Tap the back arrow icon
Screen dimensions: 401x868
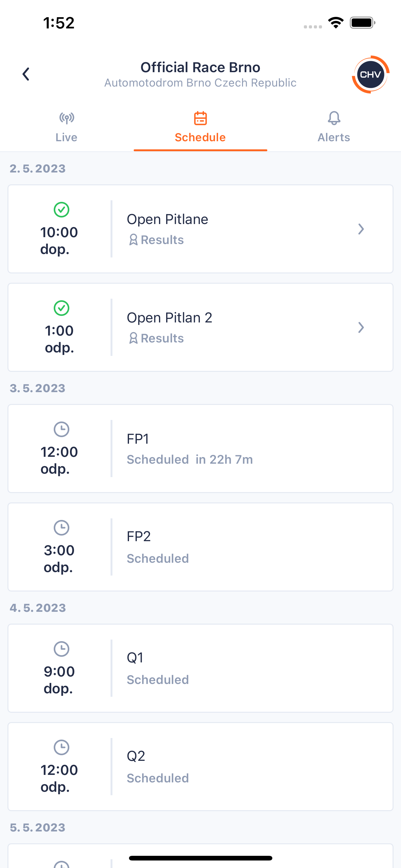pyautogui.click(x=26, y=74)
